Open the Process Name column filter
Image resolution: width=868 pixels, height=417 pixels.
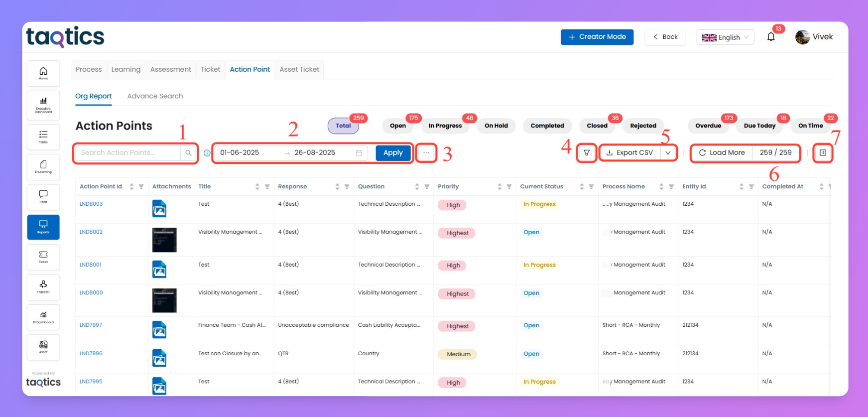pyautogui.click(x=671, y=187)
